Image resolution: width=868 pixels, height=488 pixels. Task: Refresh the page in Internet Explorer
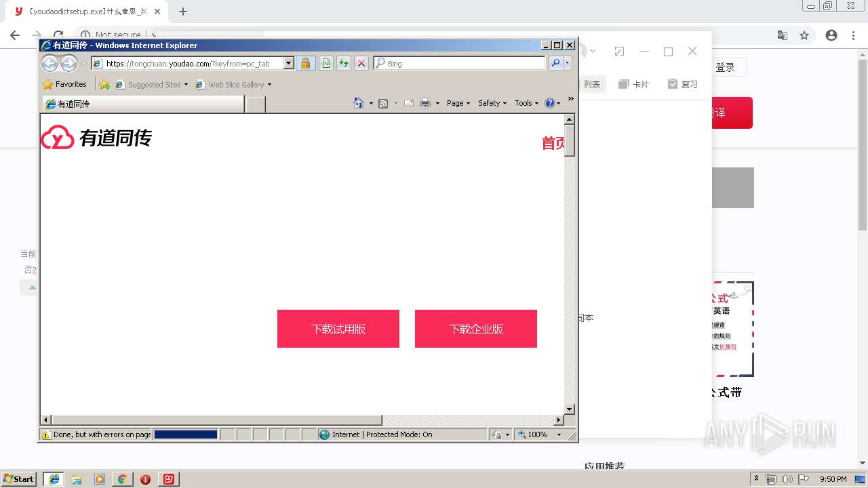click(x=344, y=63)
